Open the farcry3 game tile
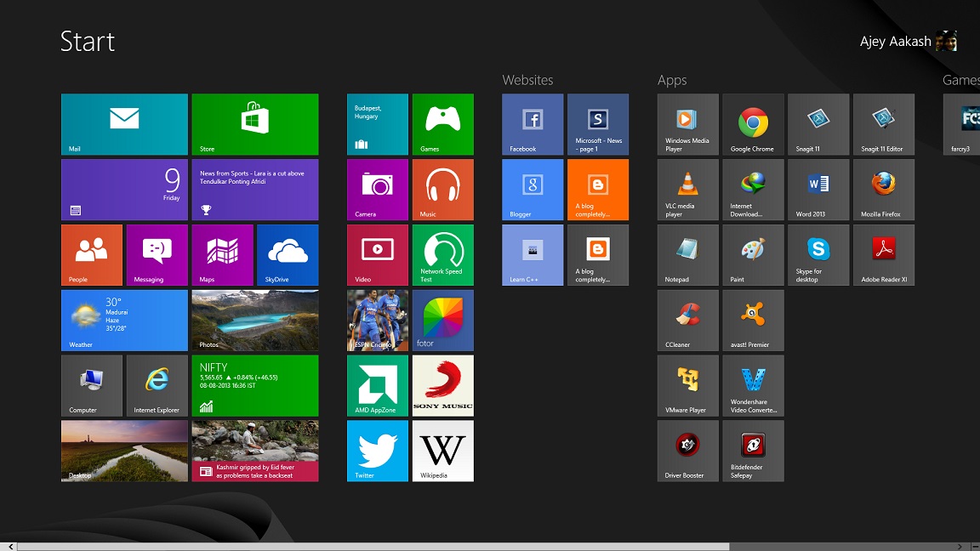Screen dimensions: 980x551 962,124
